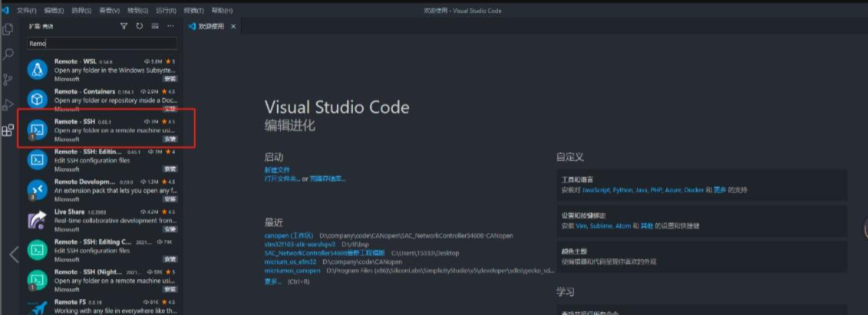Viewport: 868px width, 315px height.
Task: Click the refresh extensions icon
Action: [x=140, y=26]
